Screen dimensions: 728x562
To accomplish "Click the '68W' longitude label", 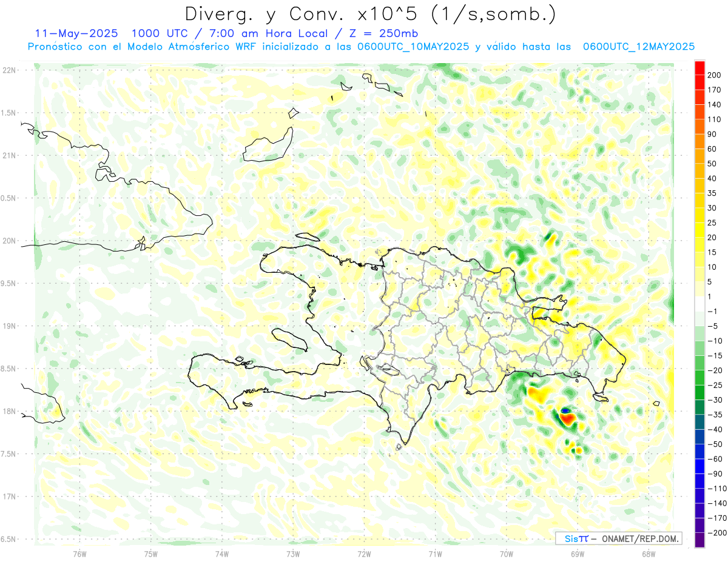I will [648, 553].
